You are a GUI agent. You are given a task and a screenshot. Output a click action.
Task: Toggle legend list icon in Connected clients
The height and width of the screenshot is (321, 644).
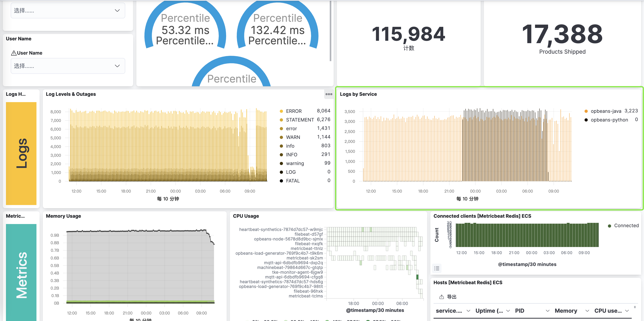pos(437,268)
